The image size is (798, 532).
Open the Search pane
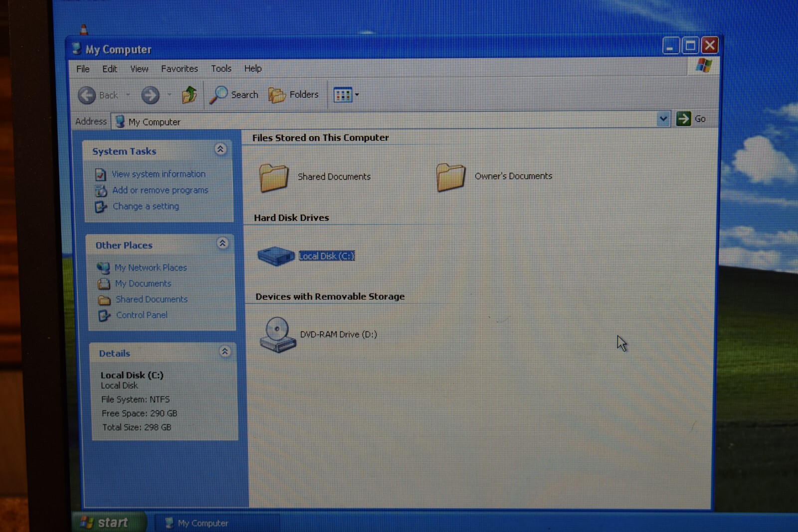tap(234, 94)
